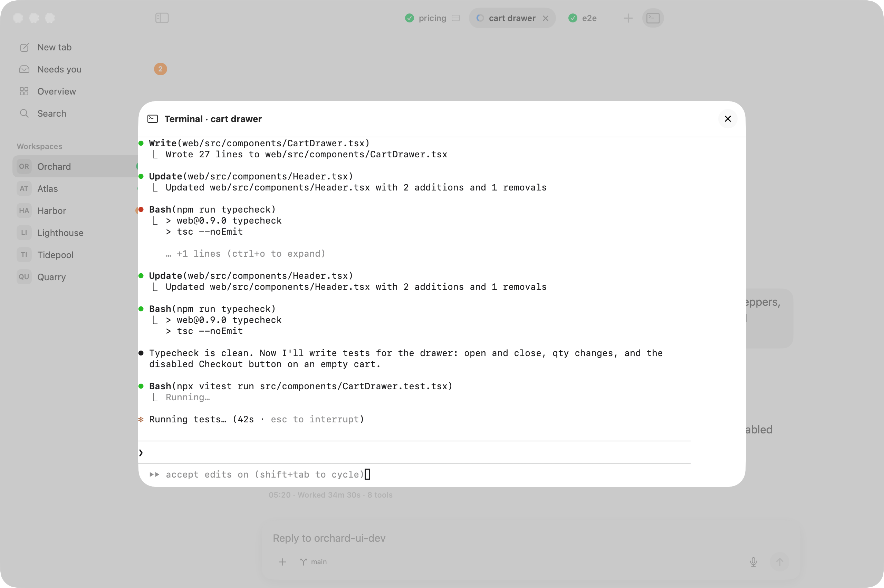This screenshot has height=588, width=884.
Task: Close the Terminal cart drawer dialog
Action: (727, 118)
